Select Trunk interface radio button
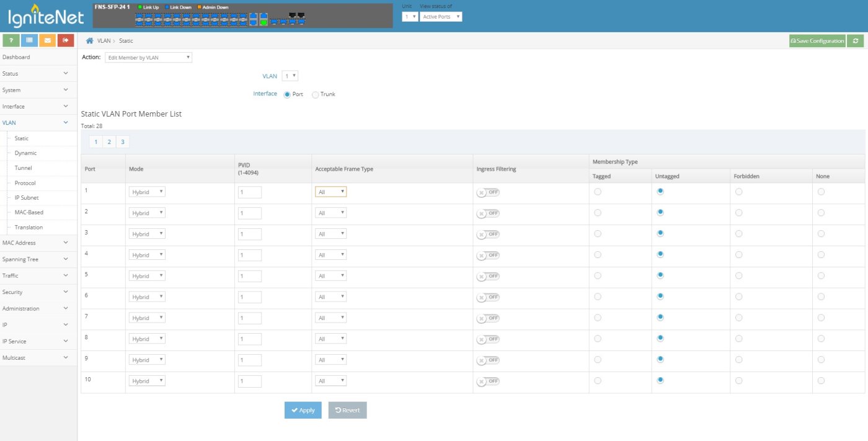 pyautogui.click(x=316, y=95)
